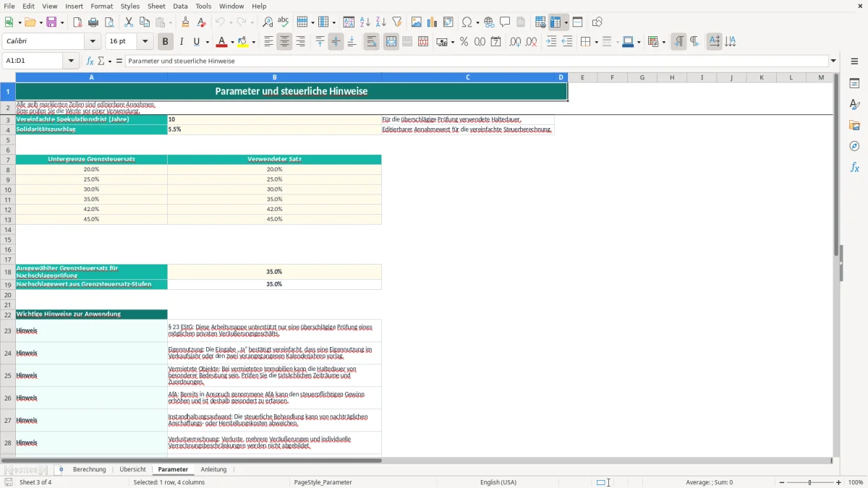Screen dimensions: 868x488
Task: Toggle Center Horizontally alignment
Action: pos(284,42)
